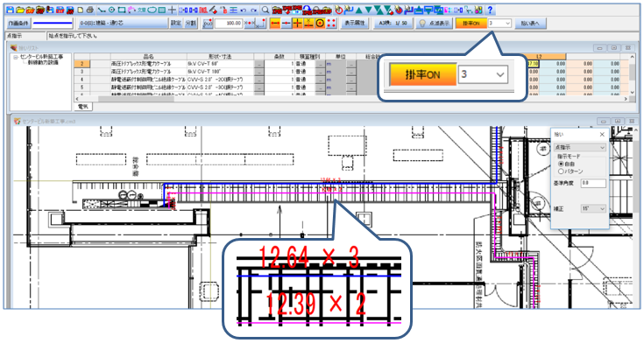644x343 pixels.
Task: Open the 補正 15° angle dropdown
Action: [x=593, y=209]
